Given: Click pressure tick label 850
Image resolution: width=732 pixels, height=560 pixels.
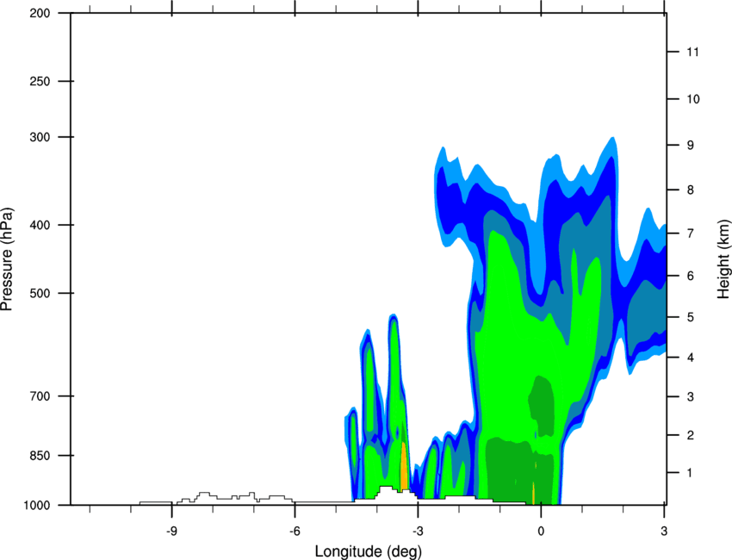Looking at the screenshot, I should coord(40,455).
